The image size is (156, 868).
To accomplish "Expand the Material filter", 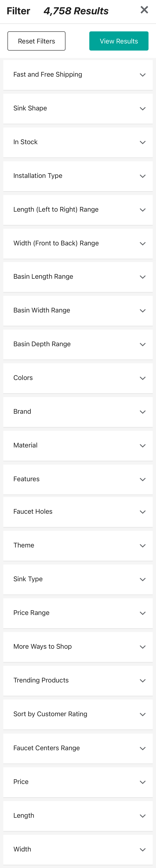I will pos(78,445).
